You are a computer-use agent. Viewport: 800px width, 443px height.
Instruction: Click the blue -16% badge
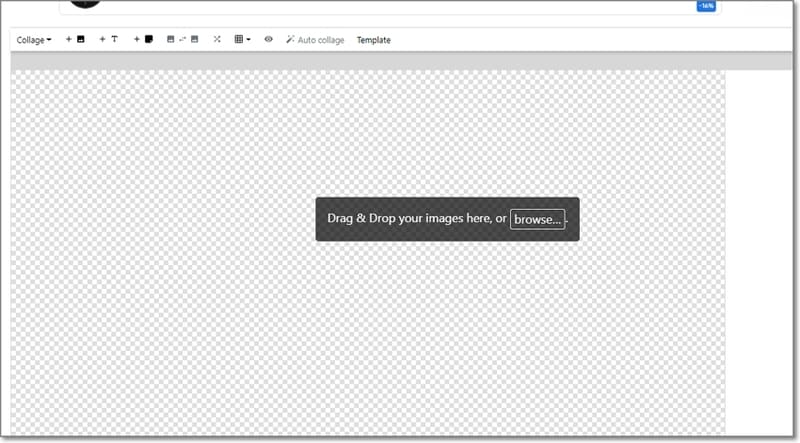click(x=706, y=6)
